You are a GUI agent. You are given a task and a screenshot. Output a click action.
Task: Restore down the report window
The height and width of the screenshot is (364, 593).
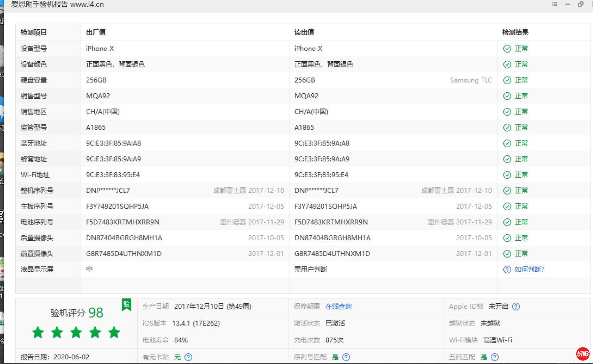(581, 4)
